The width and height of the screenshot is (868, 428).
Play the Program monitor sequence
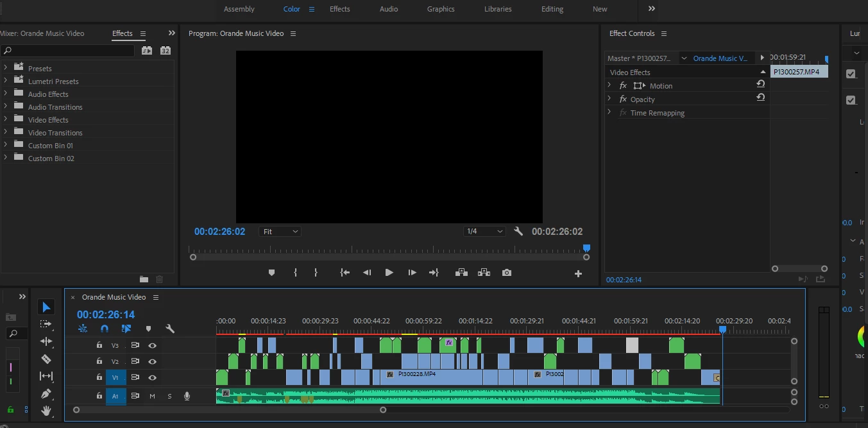point(389,273)
